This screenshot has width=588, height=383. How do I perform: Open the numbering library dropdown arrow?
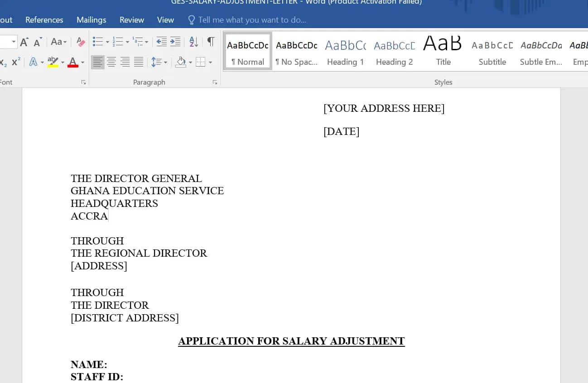point(127,42)
